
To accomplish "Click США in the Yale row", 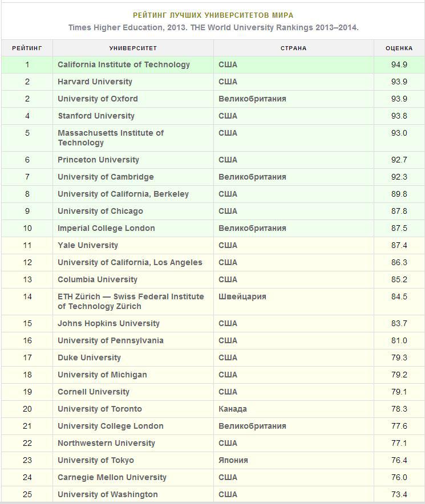I will tap(228, 245).
